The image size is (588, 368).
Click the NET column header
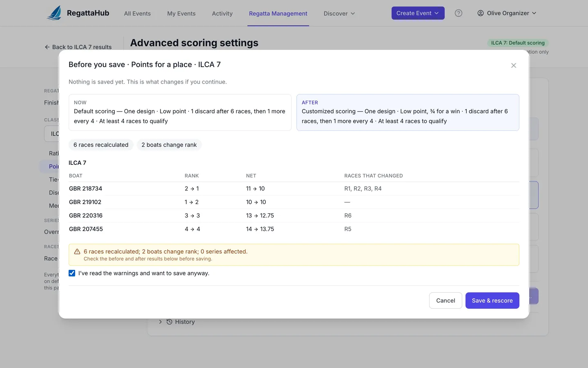point(251,176)
